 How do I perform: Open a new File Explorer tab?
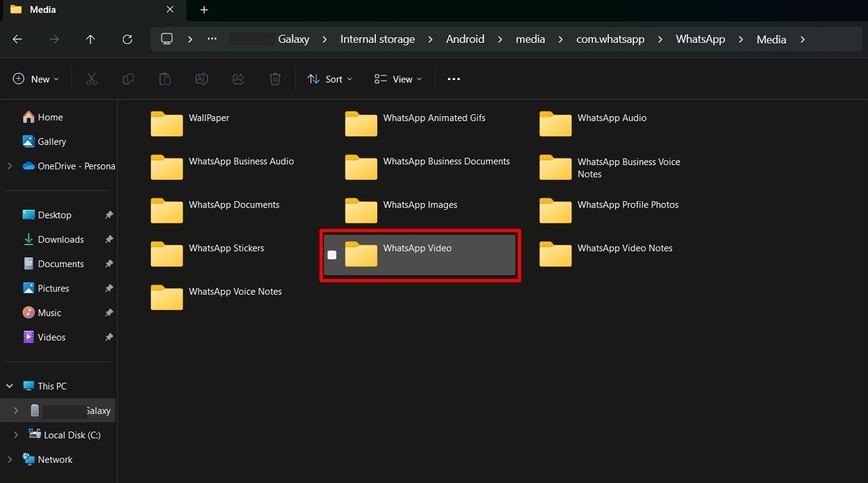(x=204, y=10)
